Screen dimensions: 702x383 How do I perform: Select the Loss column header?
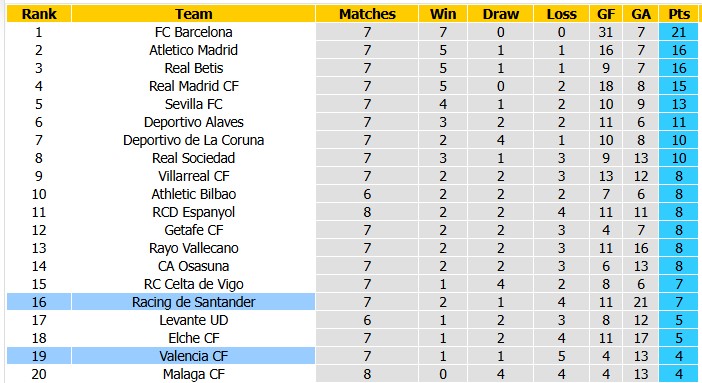pyautogui.click(x=561, y=14)
